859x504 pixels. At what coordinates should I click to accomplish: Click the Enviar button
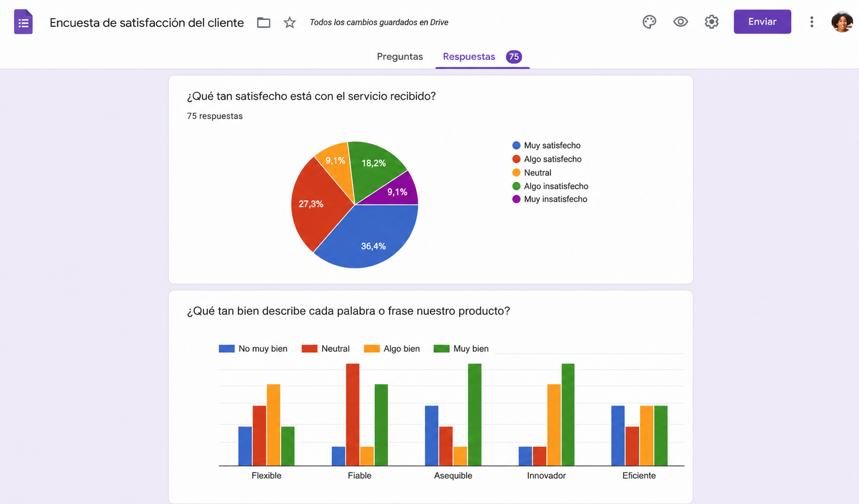(762, 22)
